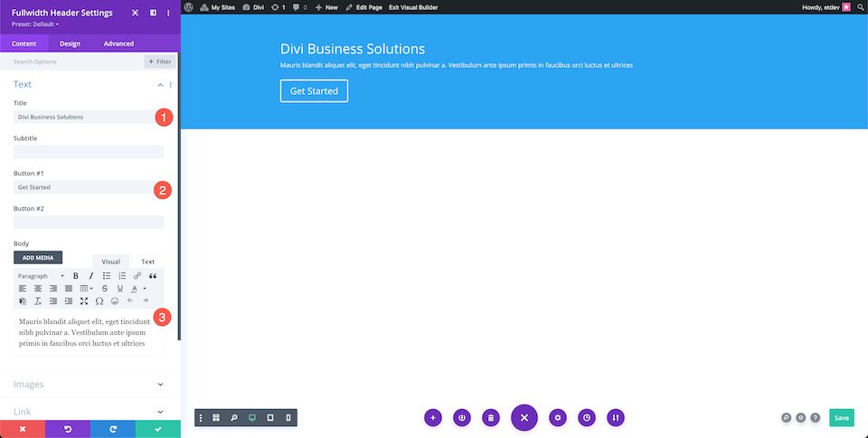Viewport: 868px width, 438px height.
Task: Switch to tablet view icon
Action: pos(270,417)
